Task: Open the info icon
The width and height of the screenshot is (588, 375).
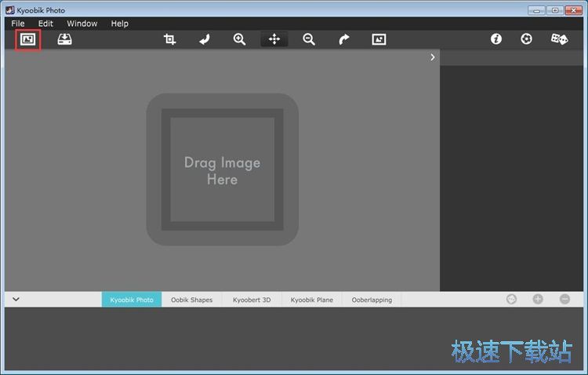Action: [x=496, y=39]
